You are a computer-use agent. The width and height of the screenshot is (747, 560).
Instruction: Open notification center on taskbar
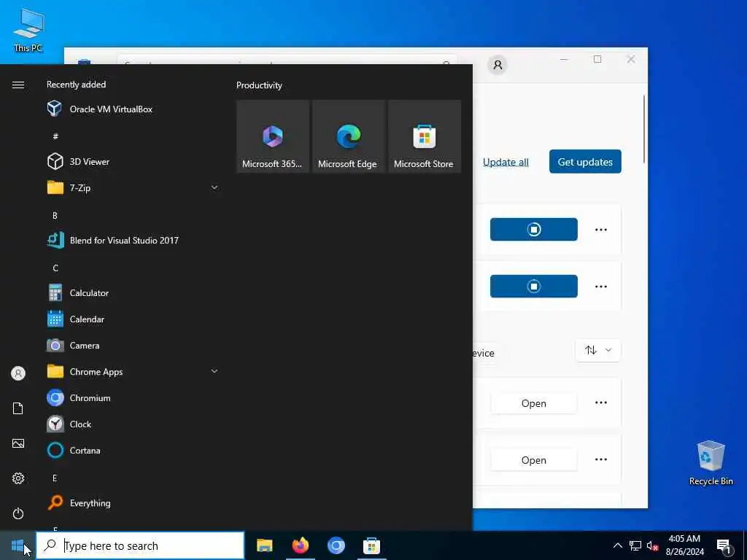pyautogui.click(x=724, y=545)
